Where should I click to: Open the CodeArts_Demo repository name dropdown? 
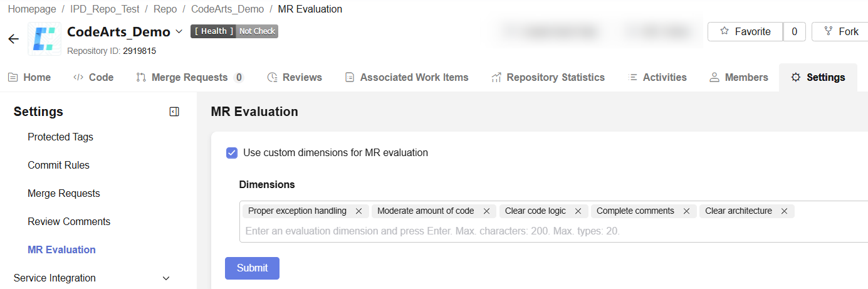[x=179, y=31]
